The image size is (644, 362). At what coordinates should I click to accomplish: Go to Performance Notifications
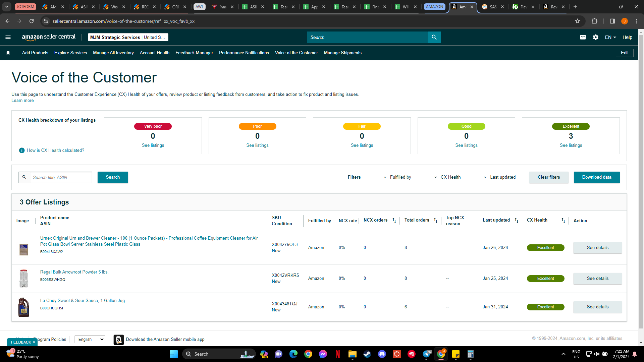(x=244, y=53)
